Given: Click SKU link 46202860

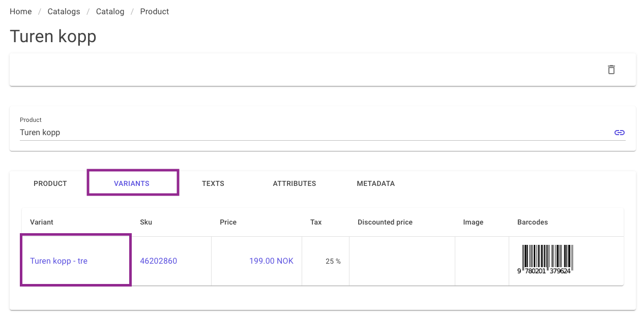Looking at the screenshot, I should point(159,261).
